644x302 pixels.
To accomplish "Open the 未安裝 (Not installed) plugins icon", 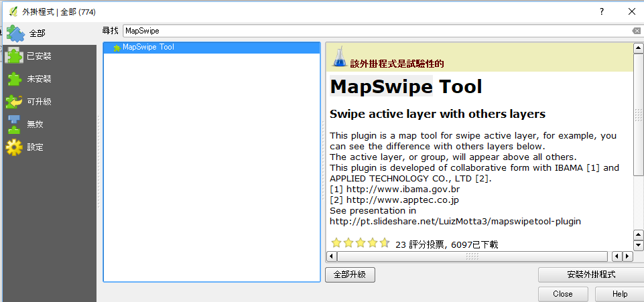I will pyautogui.click(x=14, y=79).
